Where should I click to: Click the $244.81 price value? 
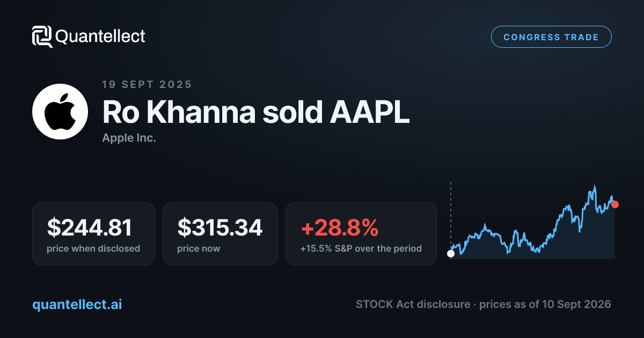90,227
